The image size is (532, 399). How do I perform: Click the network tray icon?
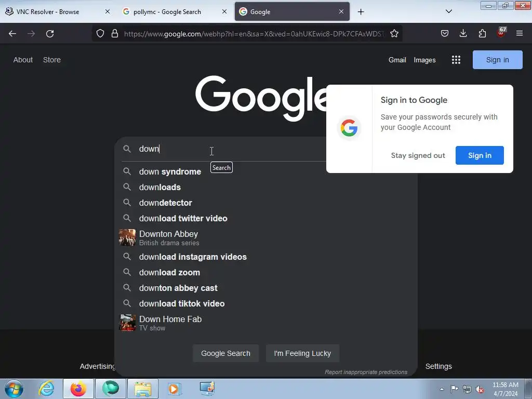[467, 389]
